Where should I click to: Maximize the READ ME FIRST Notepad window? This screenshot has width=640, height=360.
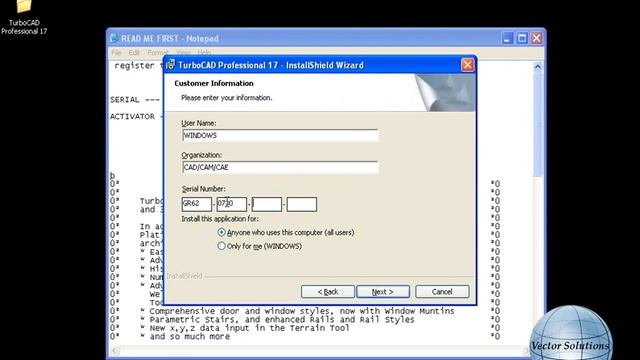[522, 38]
